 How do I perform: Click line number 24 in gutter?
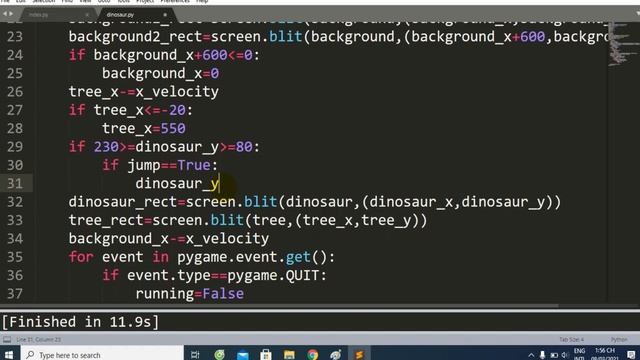pyautogui.click(x=15, y=55)
